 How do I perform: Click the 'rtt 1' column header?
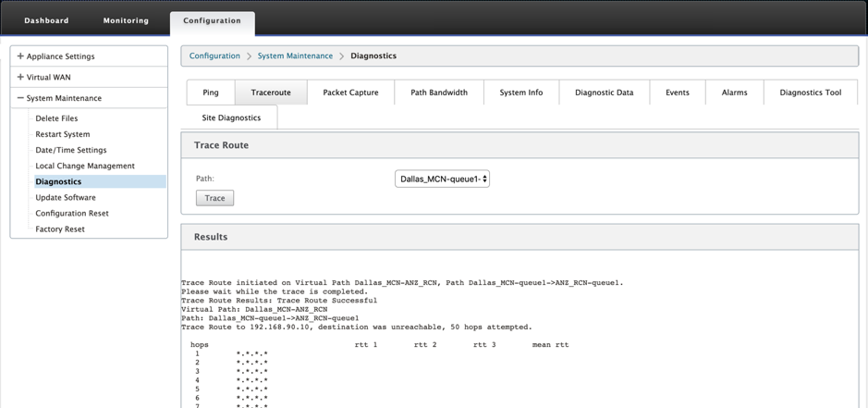366,345
